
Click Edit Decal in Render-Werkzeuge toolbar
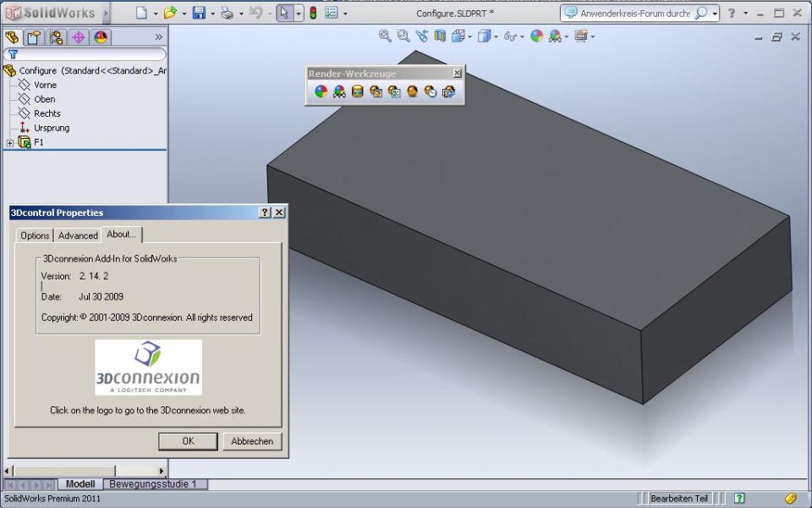pos(357,91)
